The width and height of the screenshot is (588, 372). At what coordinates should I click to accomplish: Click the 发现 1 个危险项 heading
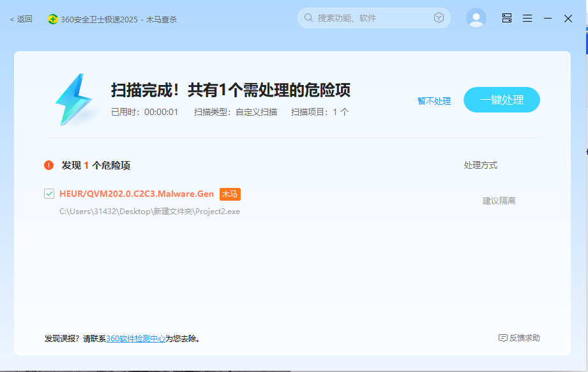click(x=96, y=165)
